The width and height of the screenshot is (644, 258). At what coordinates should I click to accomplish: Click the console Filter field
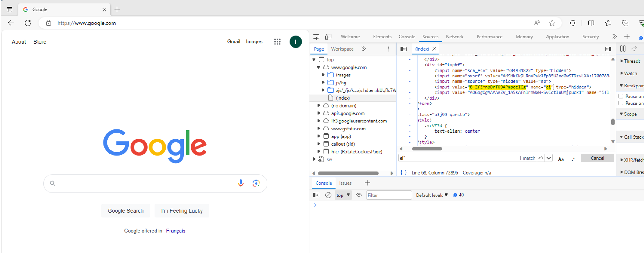pos(389,195)
